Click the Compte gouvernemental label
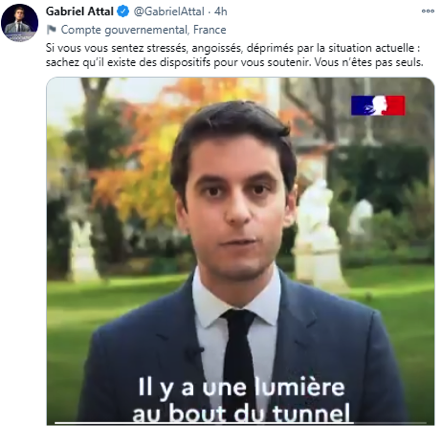Viewport: 442px width, 426px height. pyautogui.click(x=124, y=30)
